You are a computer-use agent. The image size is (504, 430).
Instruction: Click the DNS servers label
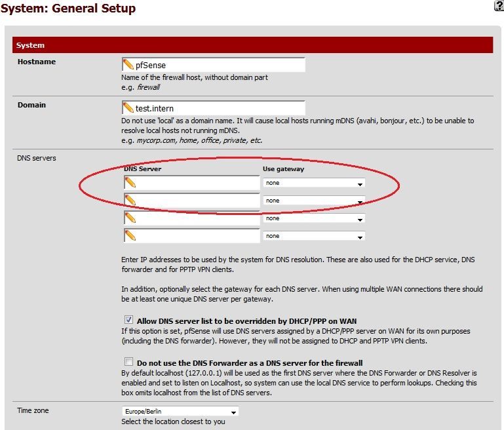pos(36,158)
